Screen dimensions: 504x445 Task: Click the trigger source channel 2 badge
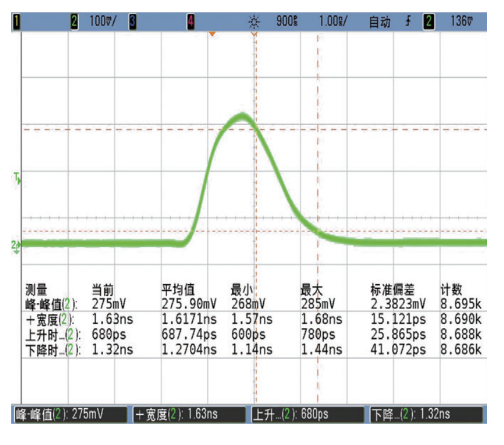427,23
